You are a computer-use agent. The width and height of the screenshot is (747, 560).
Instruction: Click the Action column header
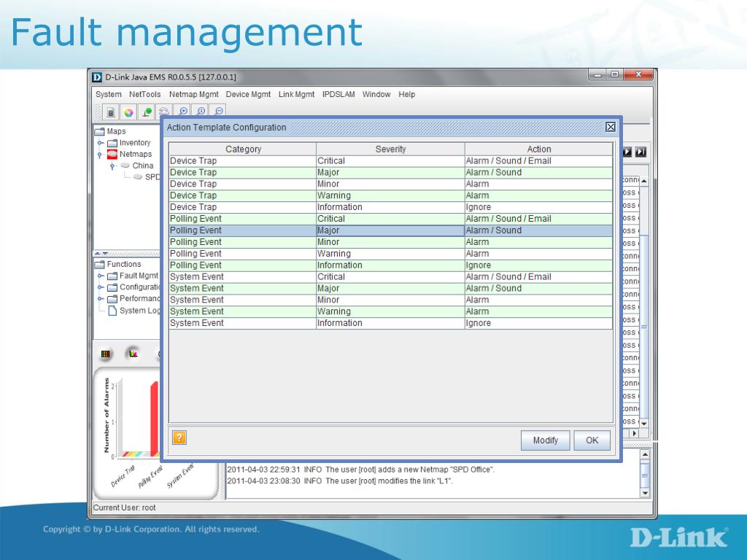click(x=539, y=149)
